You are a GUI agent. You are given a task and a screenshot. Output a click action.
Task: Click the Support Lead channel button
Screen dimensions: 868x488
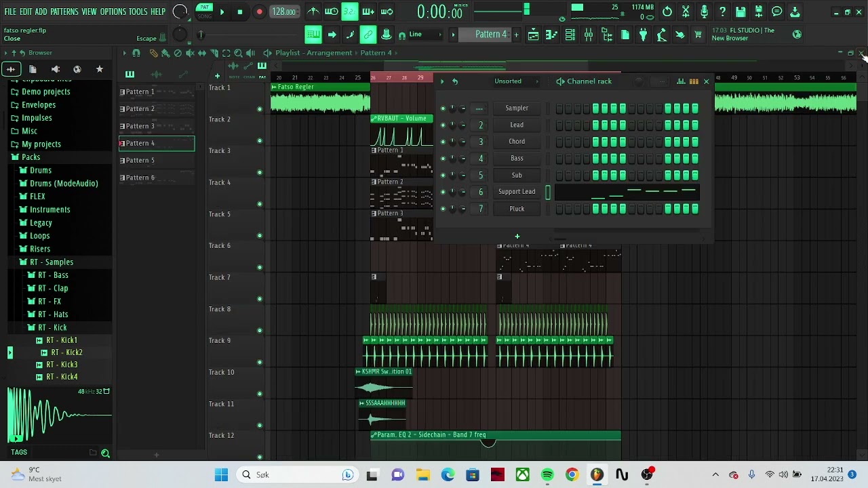[517, 192]
